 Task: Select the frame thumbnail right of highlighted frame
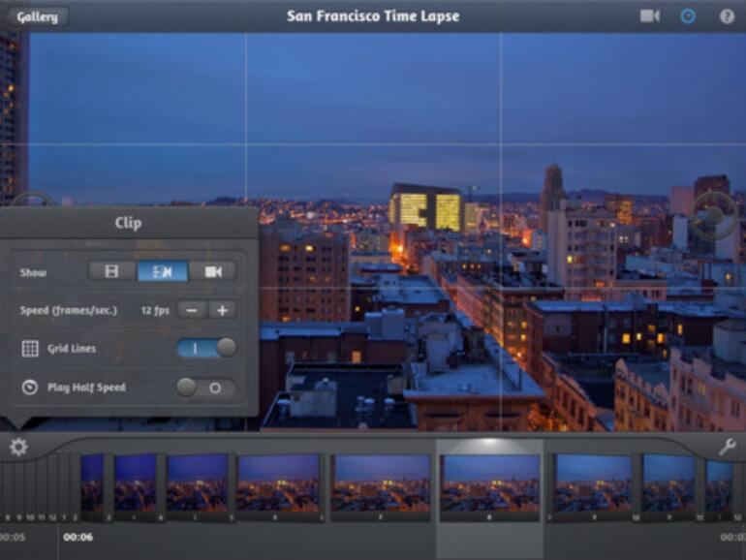(593, 482)
